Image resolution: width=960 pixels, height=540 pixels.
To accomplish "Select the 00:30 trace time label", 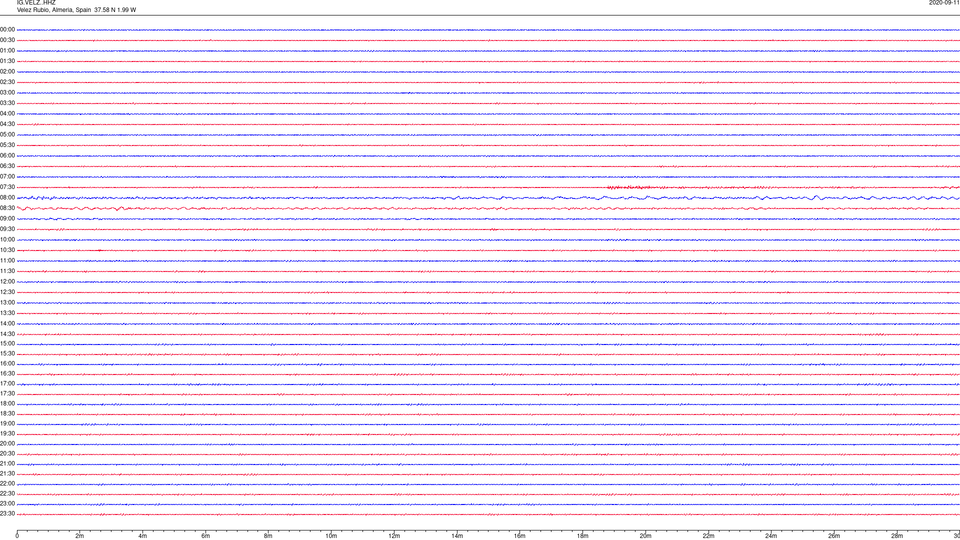I will (x=7, y=40).
